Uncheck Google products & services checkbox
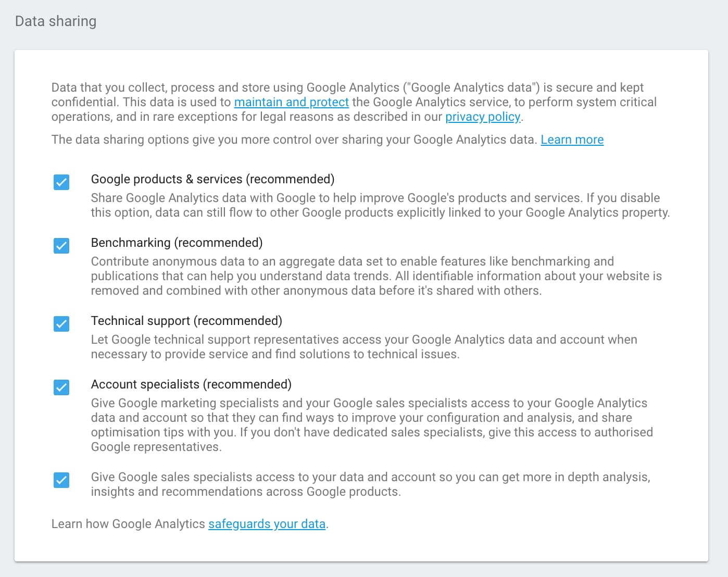 (61, 182)
